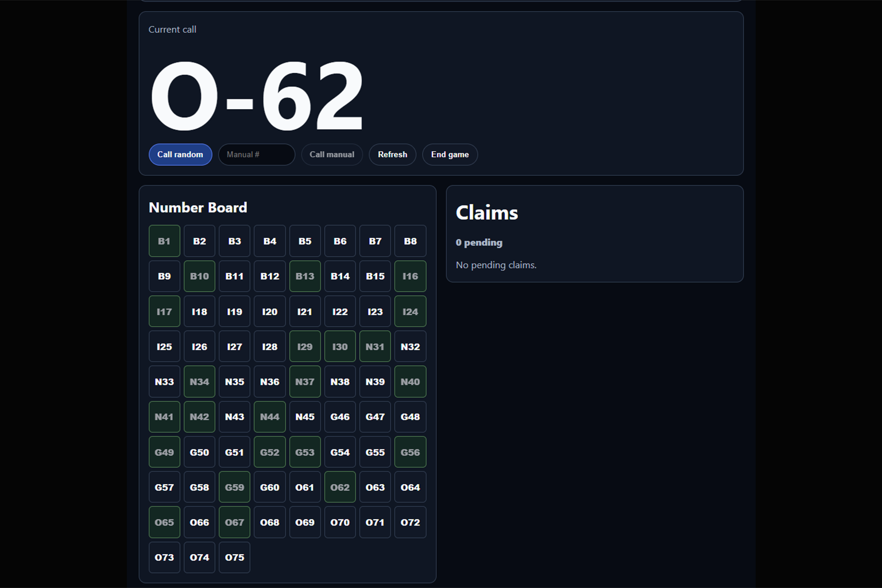
Task: Select the O66 number cell
Action: 199,522
